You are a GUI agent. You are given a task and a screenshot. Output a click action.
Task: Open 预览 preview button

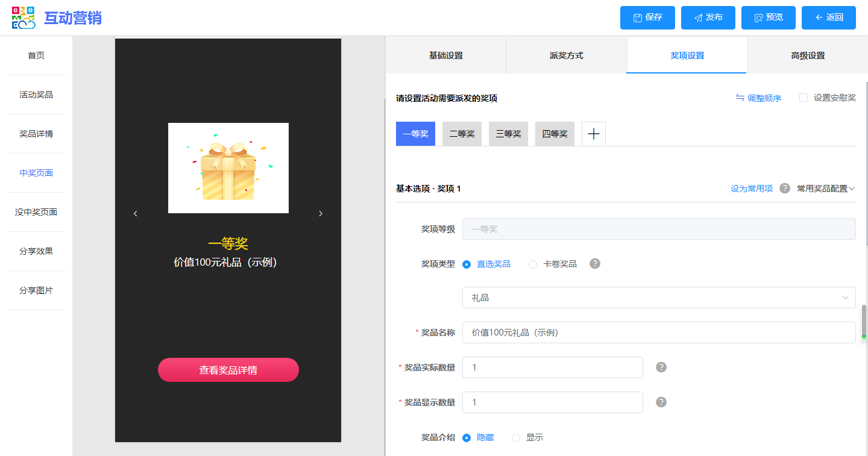coord(769,17)
